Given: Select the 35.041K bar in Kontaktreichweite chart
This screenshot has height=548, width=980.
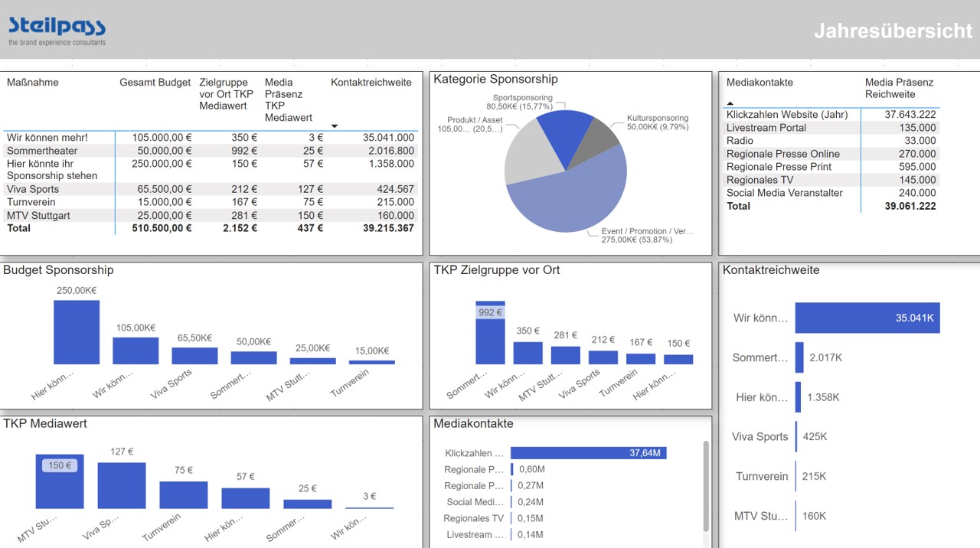Looking at the screenshot, I should pyautogui.click(x=867, y=318).
